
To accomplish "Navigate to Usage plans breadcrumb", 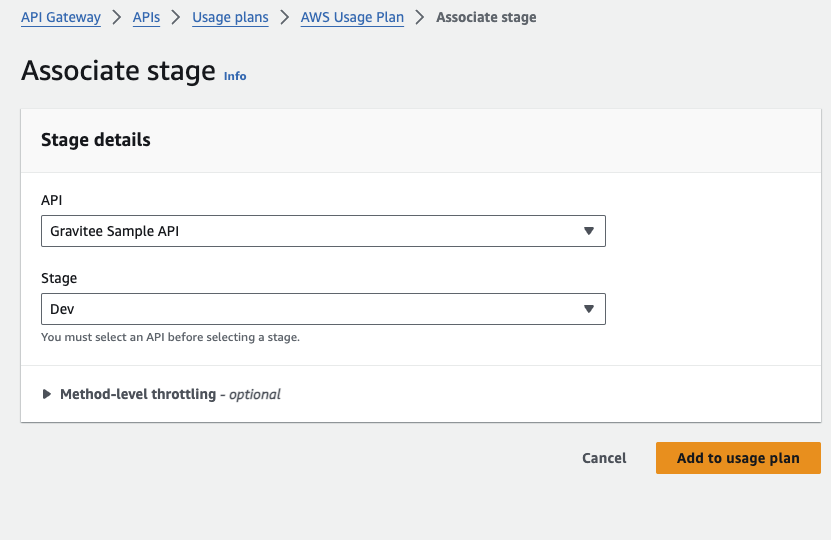I will pos(230,17).
